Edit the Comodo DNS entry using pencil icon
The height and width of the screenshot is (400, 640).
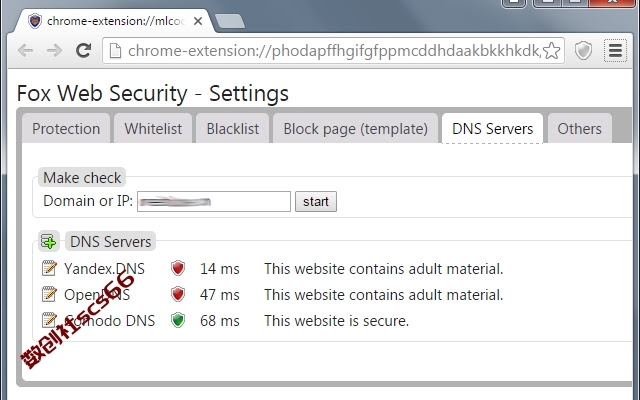(49, 320)
